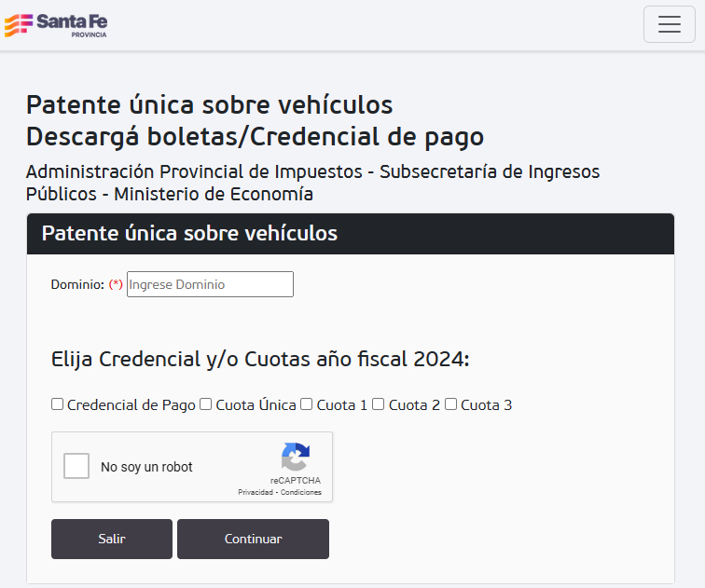Screen dimensions: 705x588
Task: Click the Santa Fe Provincia logo
Action: pos(56,24)
